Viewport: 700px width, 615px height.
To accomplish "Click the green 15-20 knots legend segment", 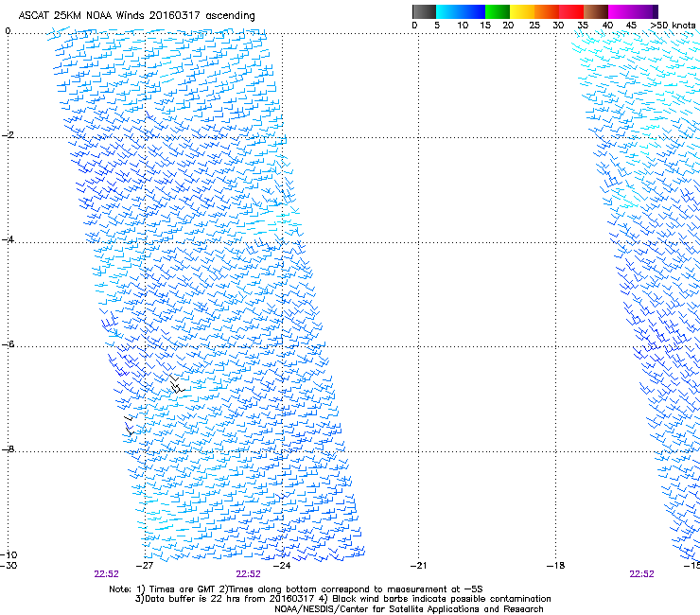I will pos(498,11).
